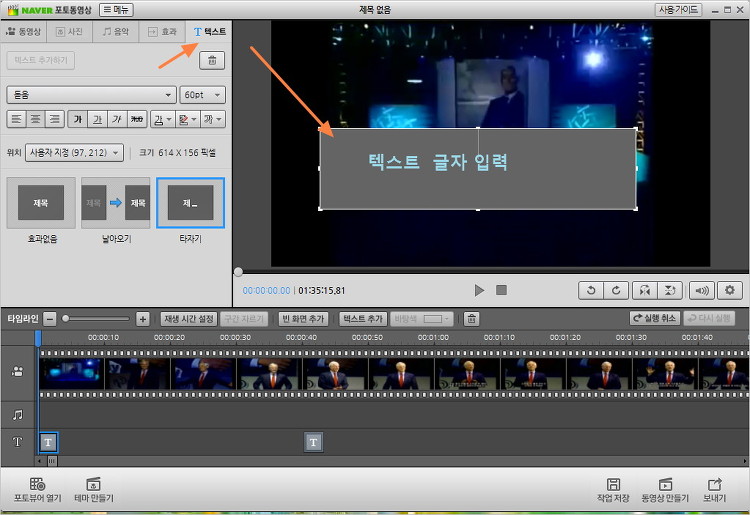750x515 pixels.
Task: Select the 날아오기 fly-in effect thumbnail
Action: point(115,203)
